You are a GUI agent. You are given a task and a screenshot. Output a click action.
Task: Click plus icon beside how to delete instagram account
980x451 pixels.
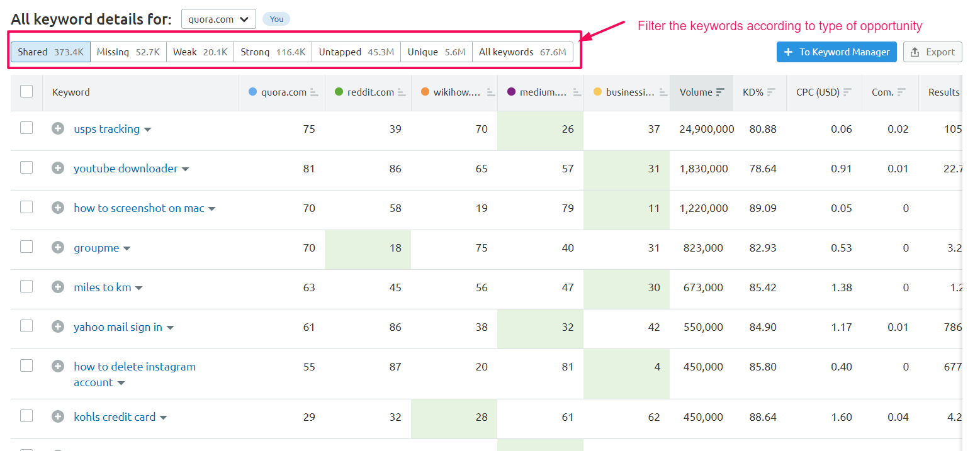tap(58, 367)
